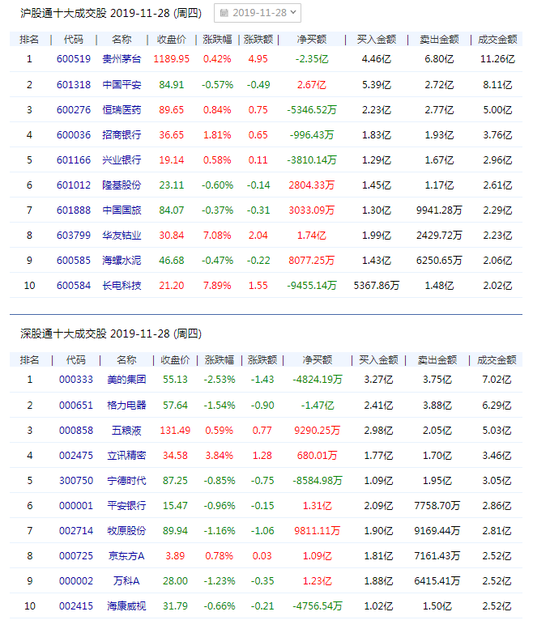Select closing price 1189.95

(171, 59)
